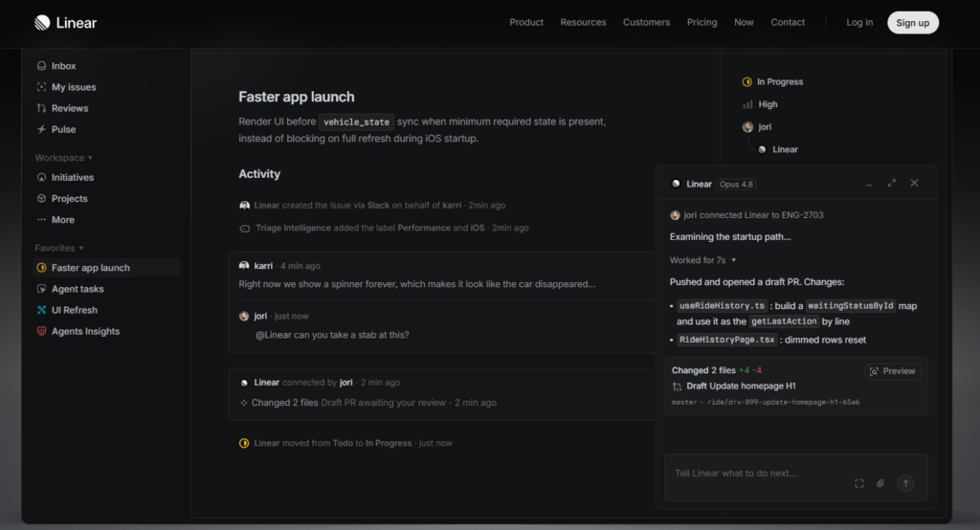Minimize the Linear agent chat panel
This screenshot has width=980, height=530.
[869, 185]
